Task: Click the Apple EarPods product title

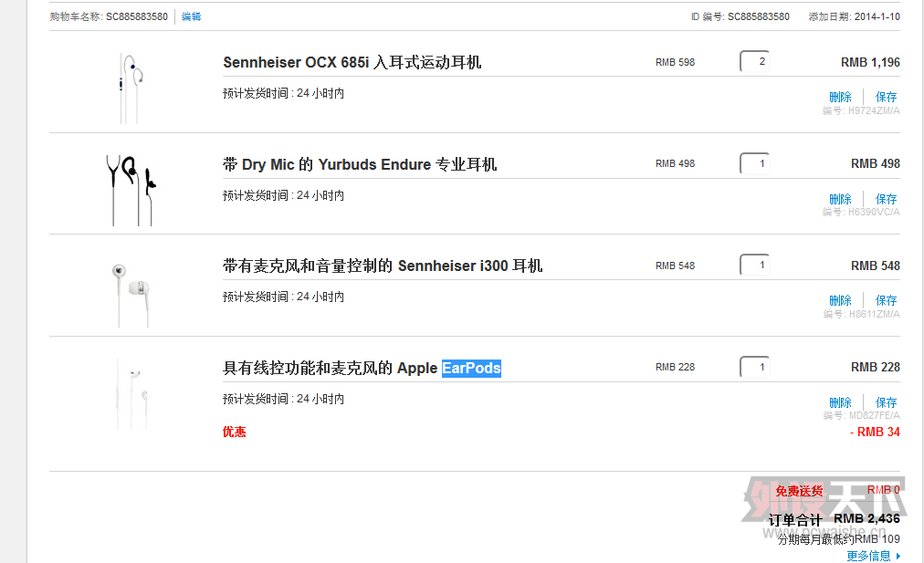Action: coord(362,368)
